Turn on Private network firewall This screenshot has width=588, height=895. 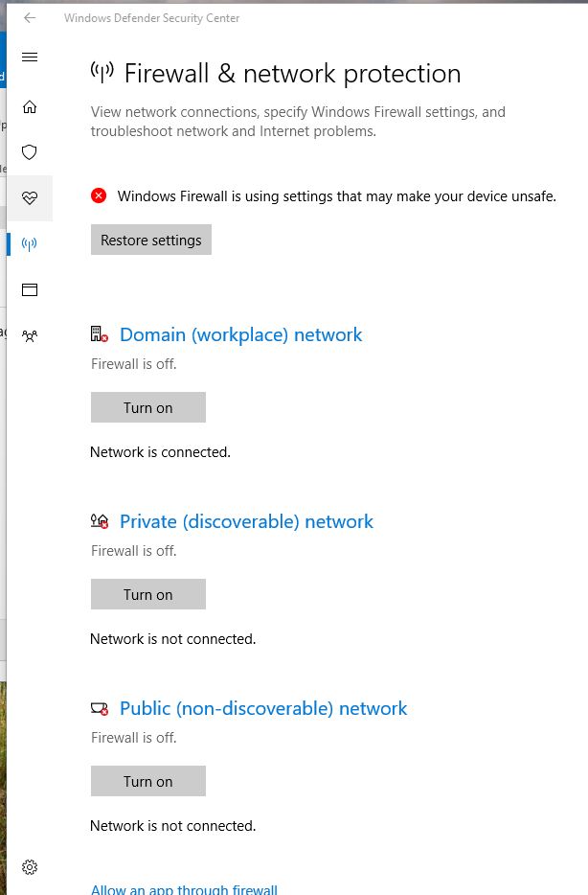pos(148,594)
